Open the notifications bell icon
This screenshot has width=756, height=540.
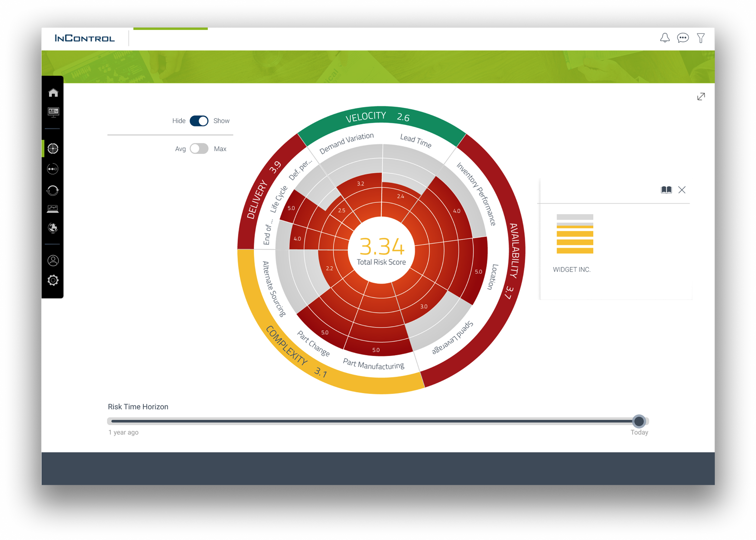[665, 38]
